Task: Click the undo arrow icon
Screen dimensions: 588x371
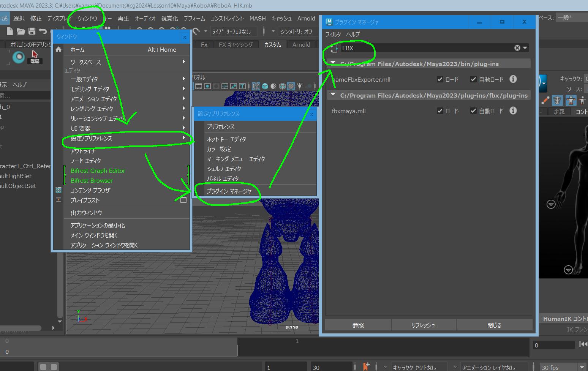Action: [x=43, y=32]
